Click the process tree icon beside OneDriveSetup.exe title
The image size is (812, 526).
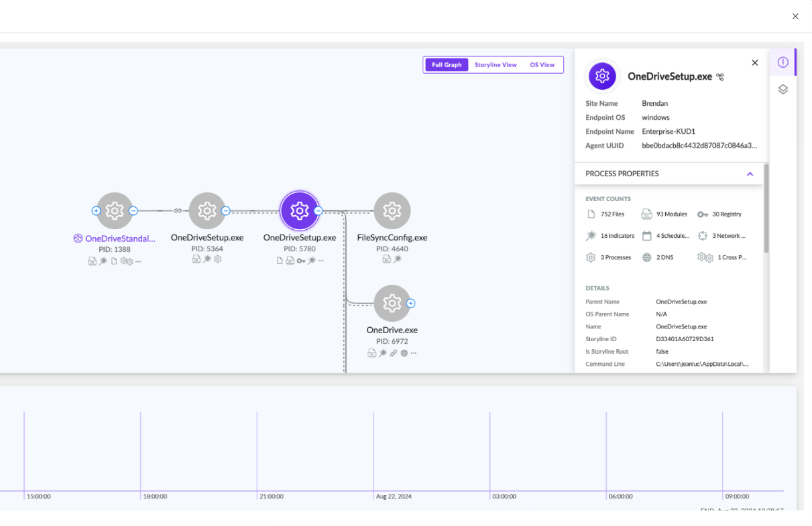(x=720, y=77)
